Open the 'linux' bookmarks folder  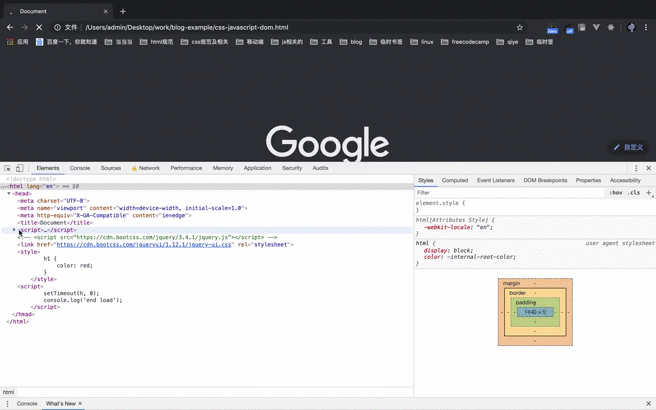(x=422, y=42)
